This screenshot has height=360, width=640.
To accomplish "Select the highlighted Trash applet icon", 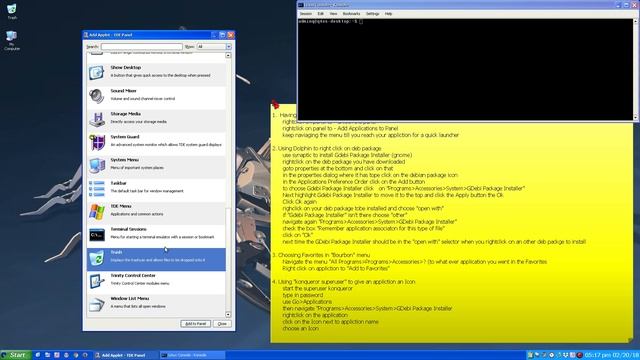I will click(x=97, y=258).
